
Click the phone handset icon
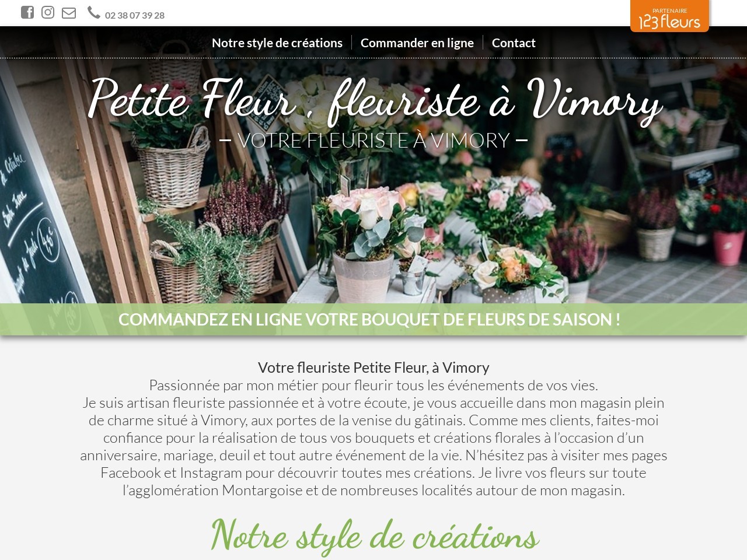coord(94,12)
